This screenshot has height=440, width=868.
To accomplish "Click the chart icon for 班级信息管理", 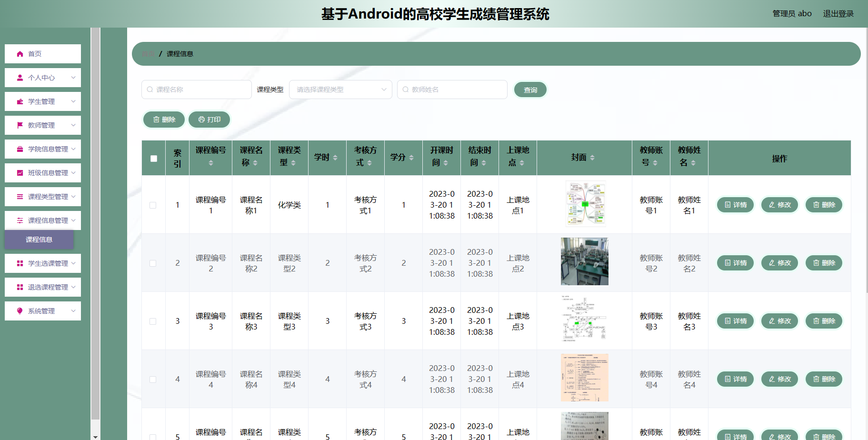I will [20, 173].
